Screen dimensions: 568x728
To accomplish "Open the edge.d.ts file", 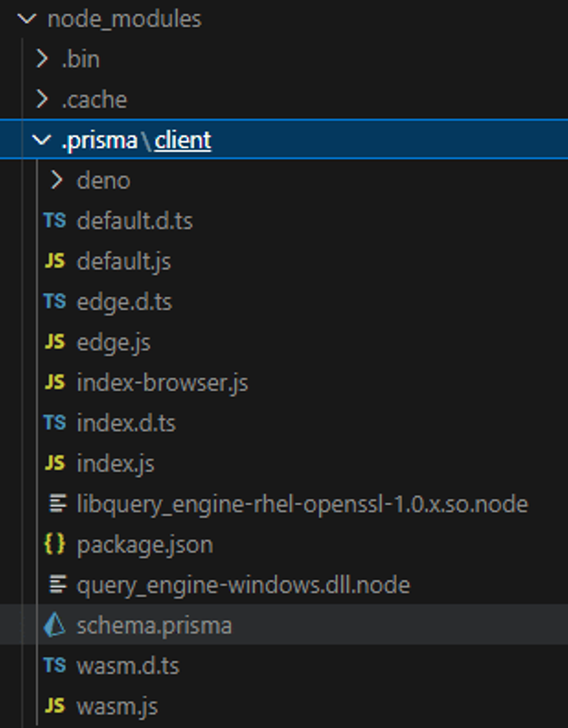I will point(124,302).
